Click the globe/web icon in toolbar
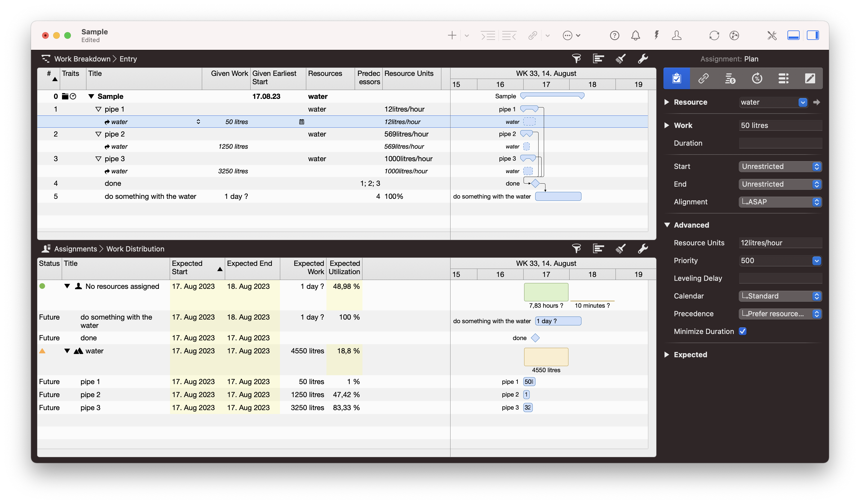Viewport: 860px width, 504px height. coord(734,35)
